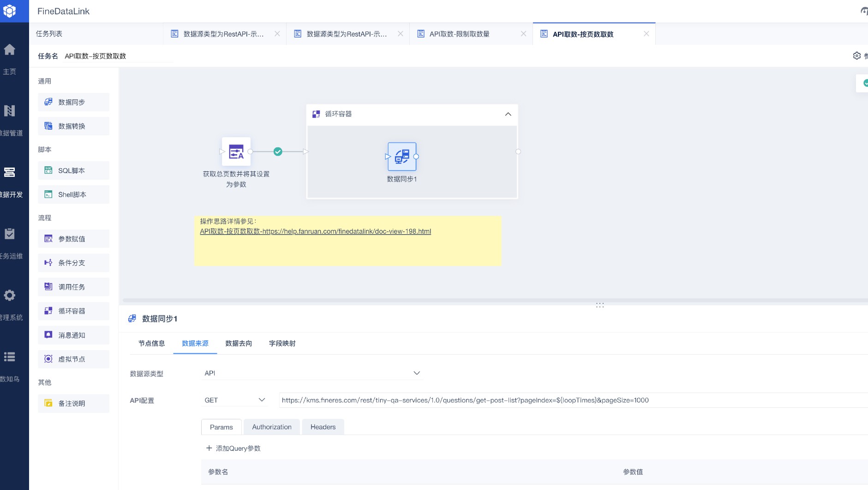The image size is (868, 490).
Task: Open the system management gear sidebar icon
Action: pos(9,295)
